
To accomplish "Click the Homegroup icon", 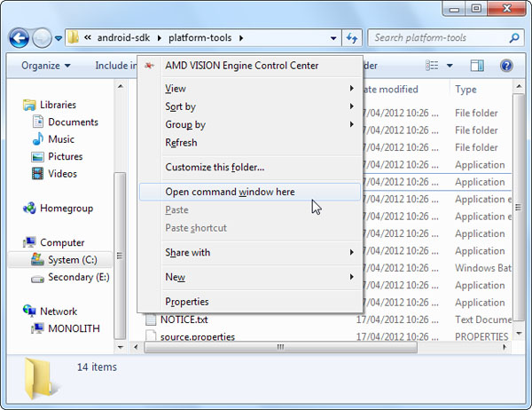I will pos(29,208).
